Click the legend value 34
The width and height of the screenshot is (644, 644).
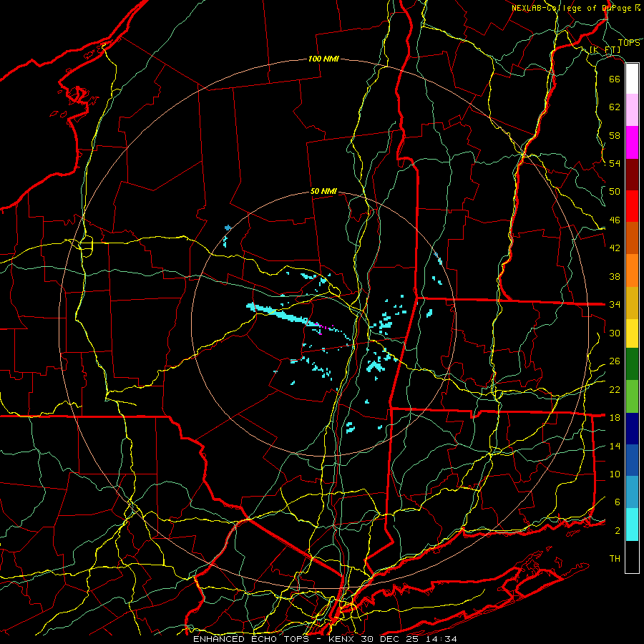click(615, 305)
